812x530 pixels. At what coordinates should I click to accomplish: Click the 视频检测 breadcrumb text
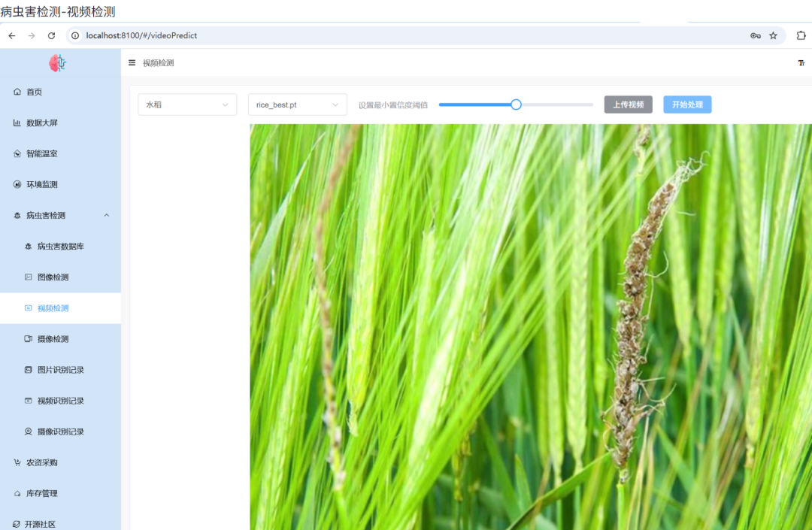point(159,63)
